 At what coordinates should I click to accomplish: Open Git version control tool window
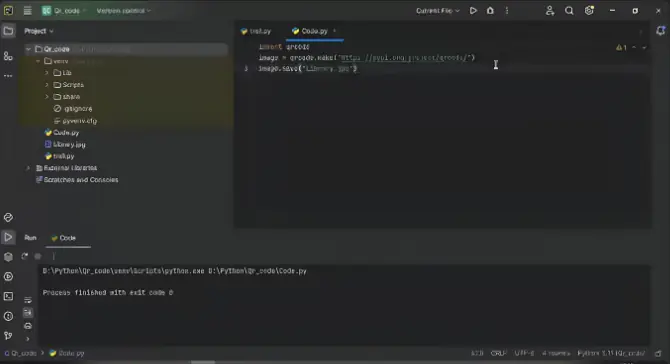click(x=8, y=336)
